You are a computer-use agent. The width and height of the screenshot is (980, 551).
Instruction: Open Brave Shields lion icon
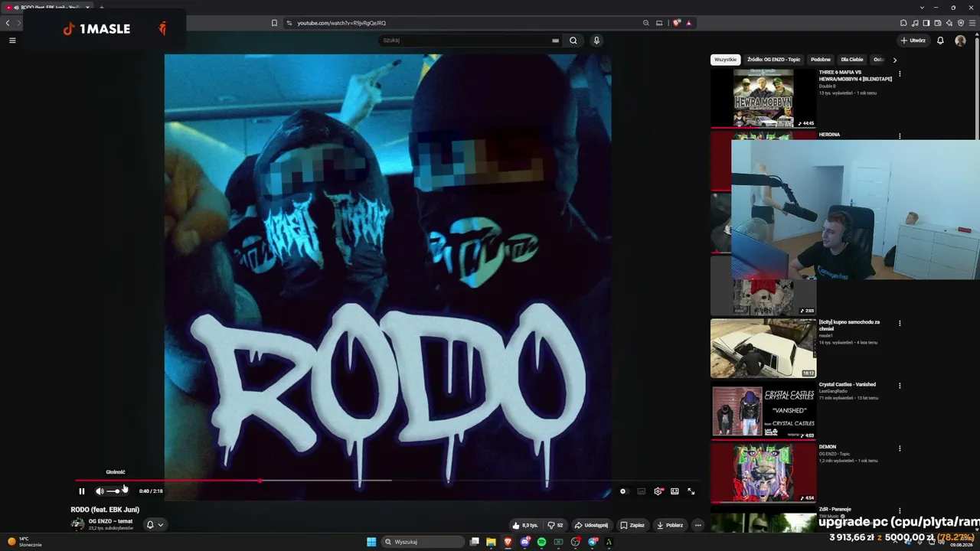pos(676,23)
